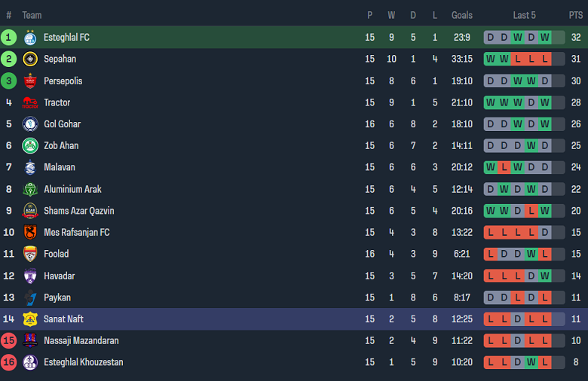Screen dimensions: 588x381
Task: Open the Aluminium Arak team page
Action: pyautogui.click(x=72, y=189)
